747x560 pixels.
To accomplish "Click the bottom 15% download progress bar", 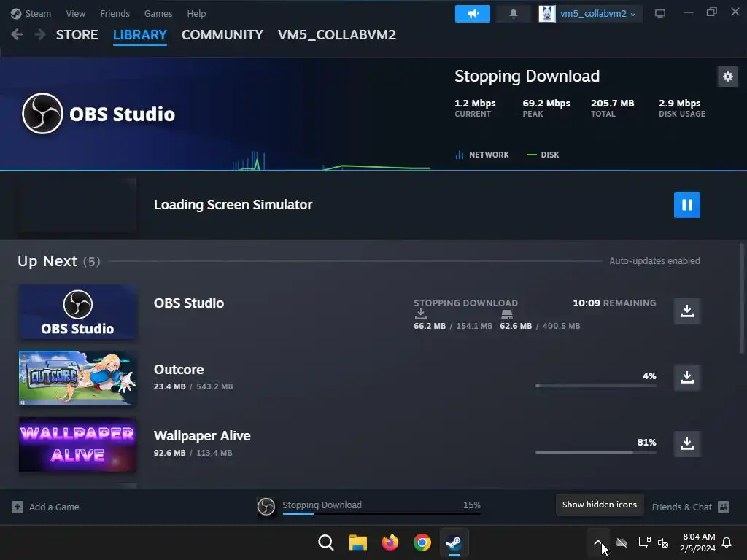I will [x=382, y=513].
